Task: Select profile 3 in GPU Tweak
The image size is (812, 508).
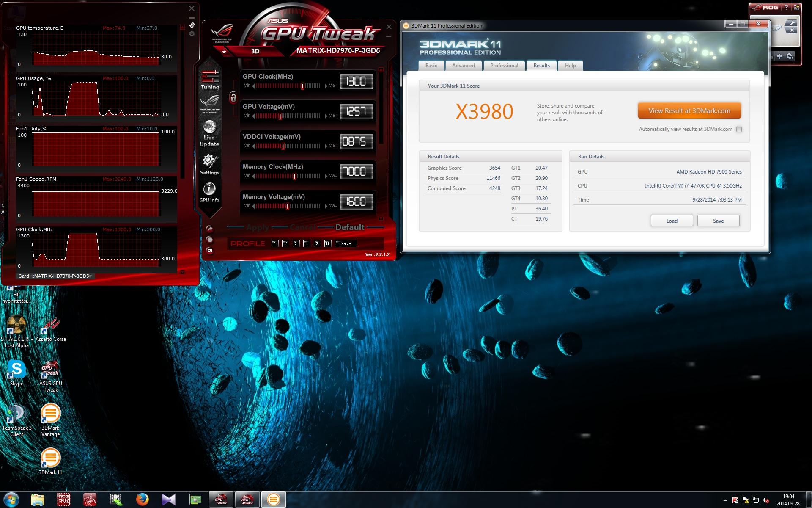Action: point(296,243)
